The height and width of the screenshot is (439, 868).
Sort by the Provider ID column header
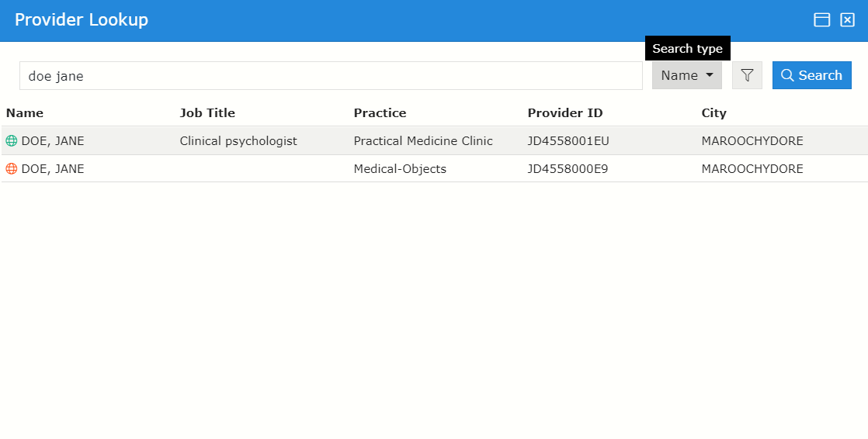coord(565,113)
